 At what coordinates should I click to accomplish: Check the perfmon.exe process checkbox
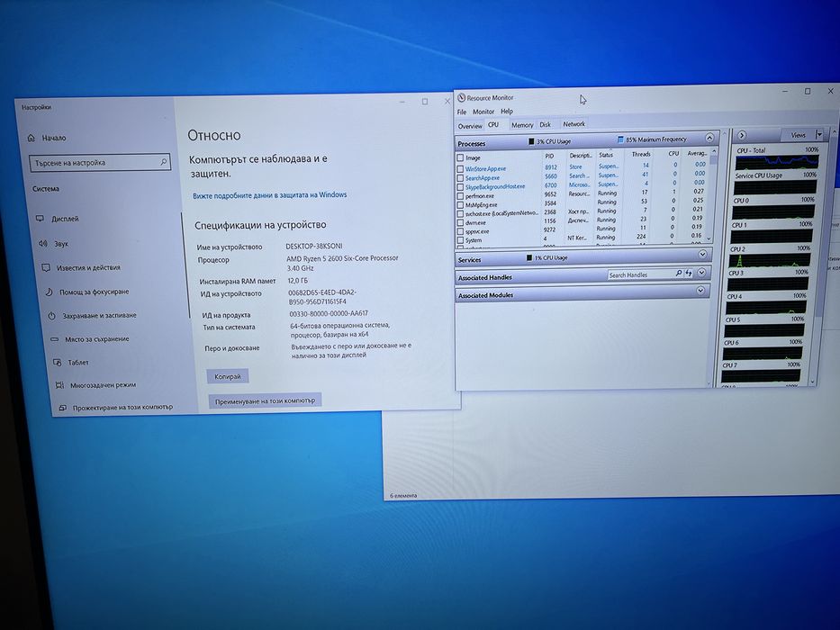(x=460, y=196)
